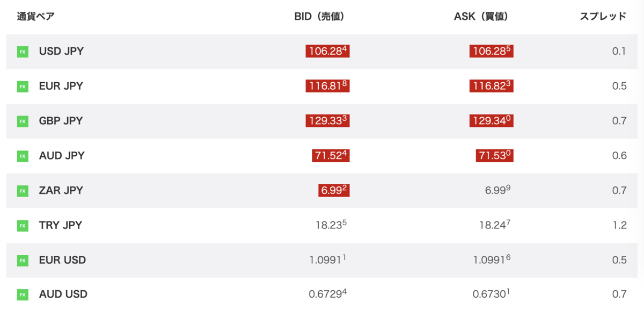Select the USD JPY bid price 106.28
644x309 pixels.
(x=328, y=51)
